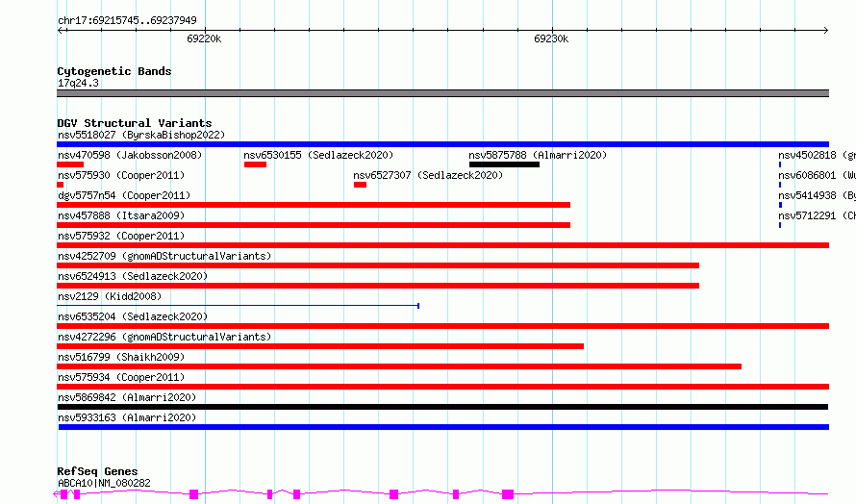
Task: Click the blue bar under nsv5933163
Action: (443, 427)
